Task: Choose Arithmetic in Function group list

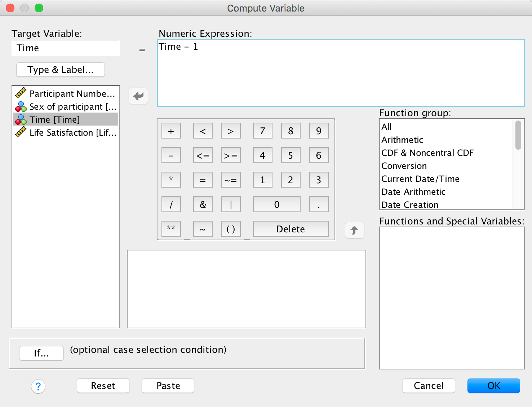Action: coord(402,140)
